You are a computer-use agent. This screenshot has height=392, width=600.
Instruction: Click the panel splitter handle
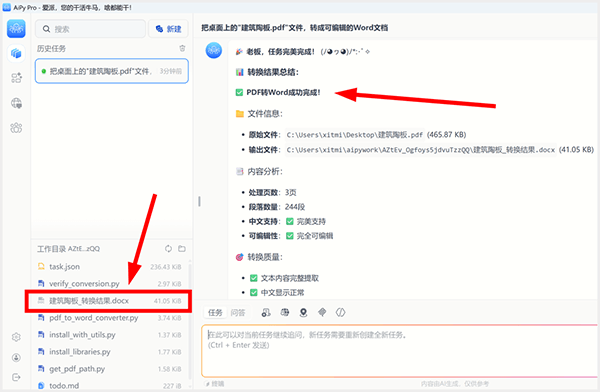pos(199,201)
